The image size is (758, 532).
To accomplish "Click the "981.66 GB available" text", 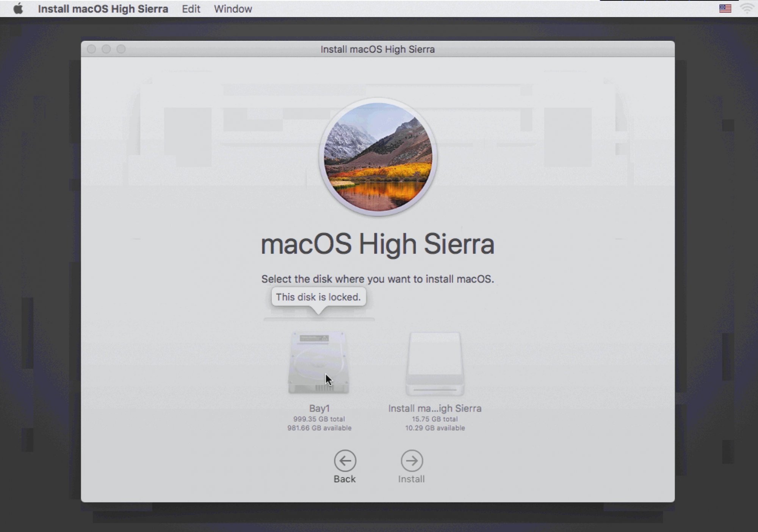I will 319,428.
